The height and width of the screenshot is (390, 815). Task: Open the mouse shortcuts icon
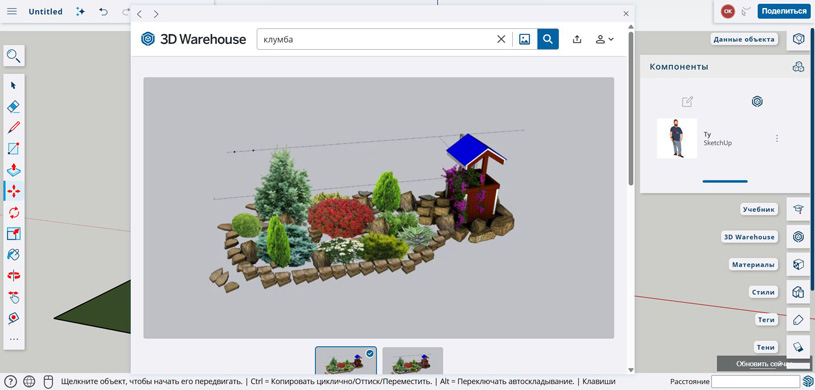coord(48,382)
